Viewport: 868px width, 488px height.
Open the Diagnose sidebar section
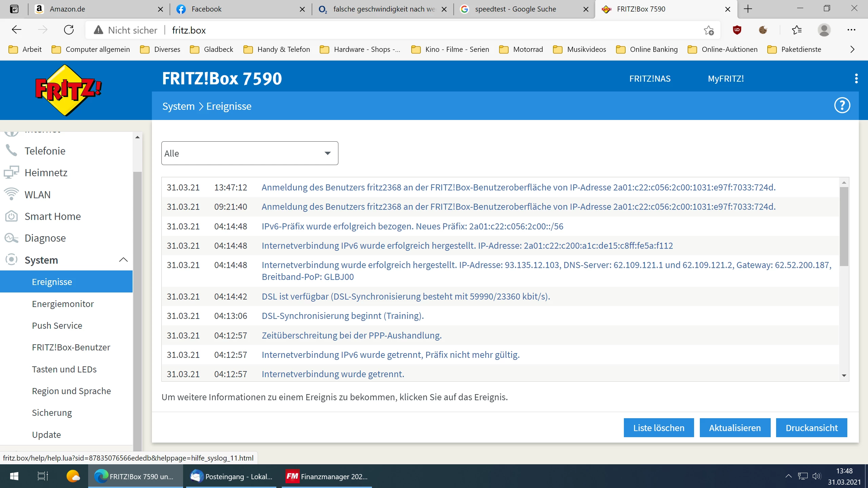45,238
